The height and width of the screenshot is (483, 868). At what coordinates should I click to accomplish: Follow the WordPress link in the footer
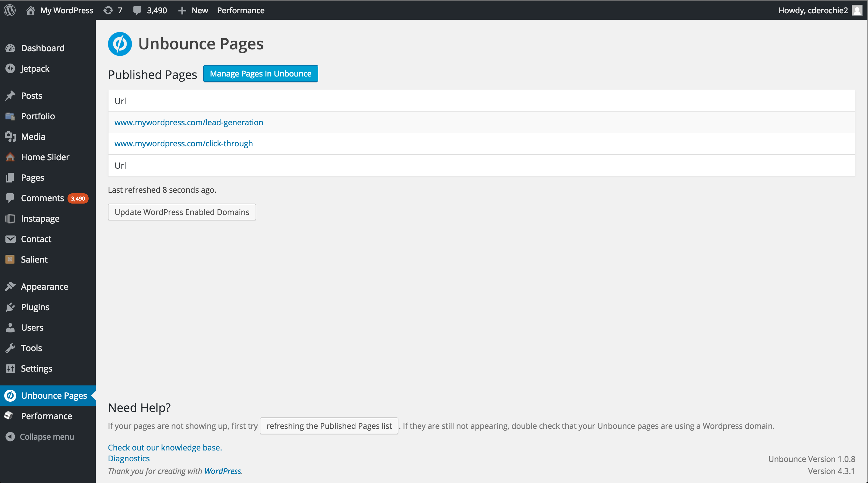pos(223,471)
